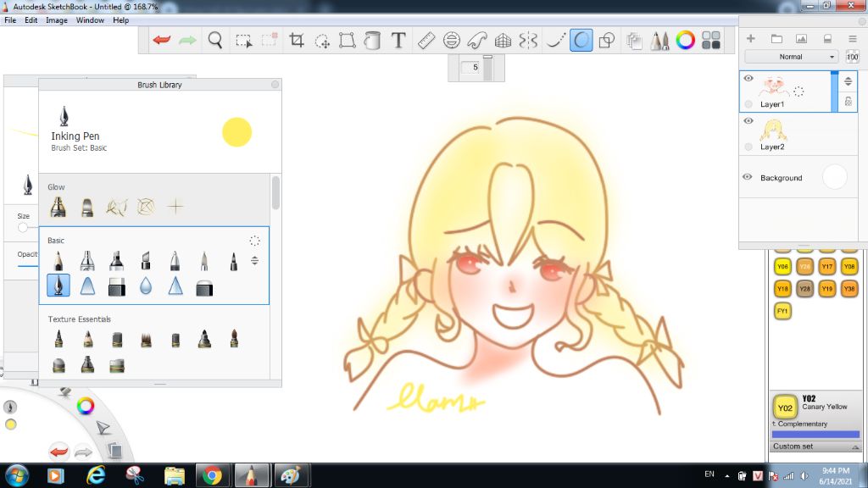Open the Basic brush set options circle
Viewport: 868px width, 488px height.
[254, 241]
